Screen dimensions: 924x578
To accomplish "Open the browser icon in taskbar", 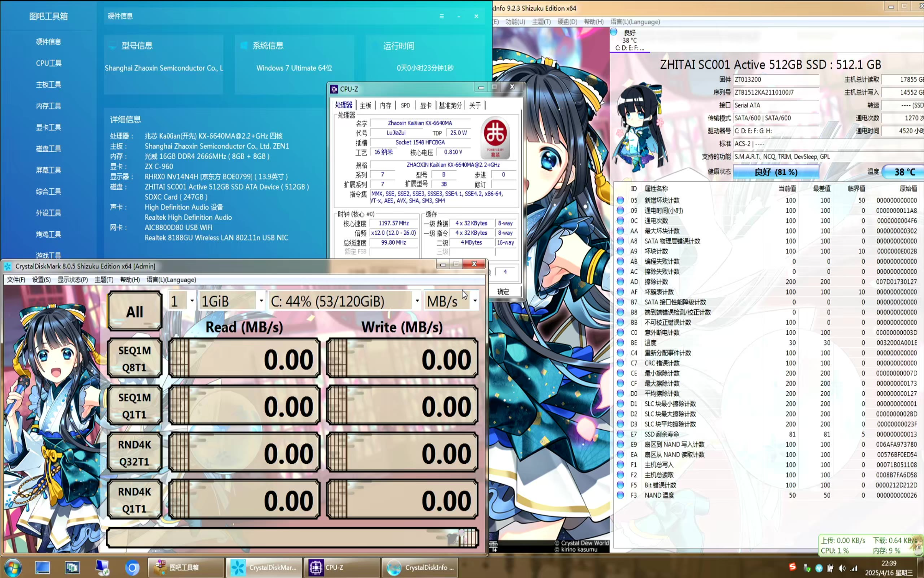I will coord(132,567).
